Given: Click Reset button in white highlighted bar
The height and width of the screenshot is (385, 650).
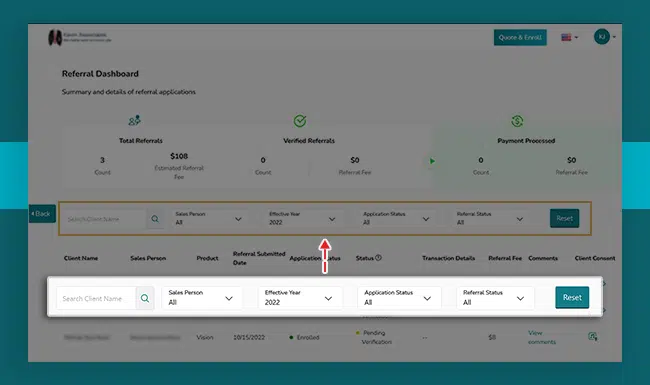Looking at the screenshot, I should tap(572, 298).
